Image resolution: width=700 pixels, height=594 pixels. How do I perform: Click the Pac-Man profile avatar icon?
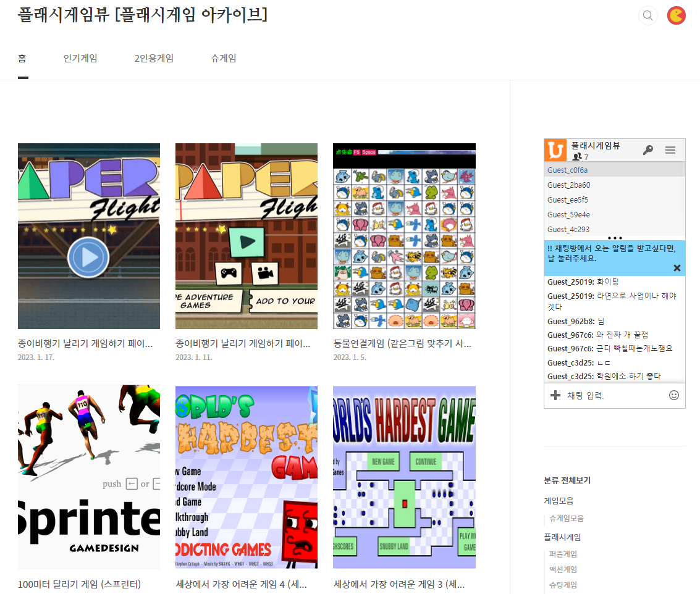677,15
